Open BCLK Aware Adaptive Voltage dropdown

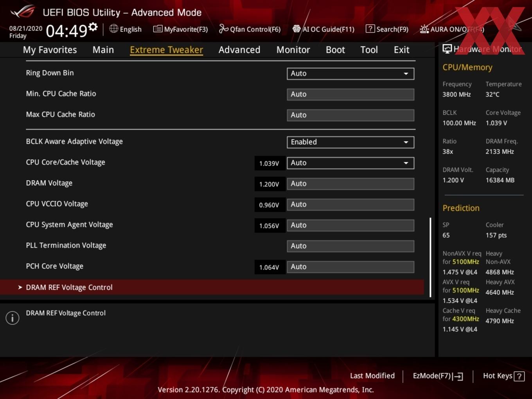click(350, 142)
